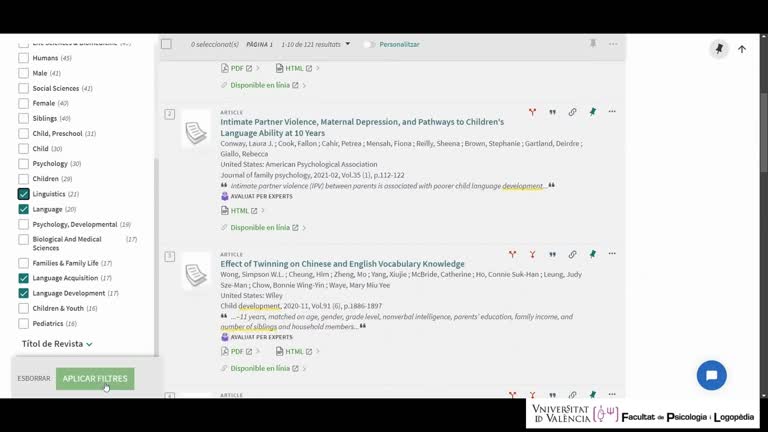Open more options for Effect of Twinning article

[x=612, y=254]
